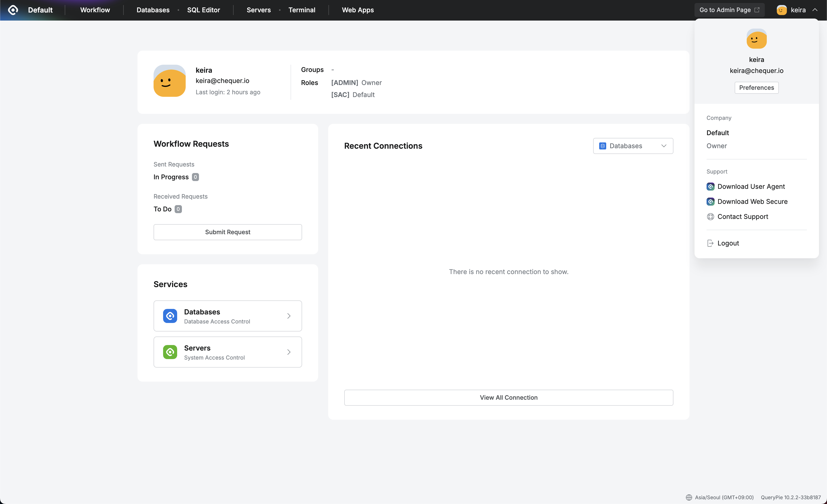Click the user avatar profile icon
The height and width of the screenshot is (504, 827).
pyautogui.click(x=782, y=10)
